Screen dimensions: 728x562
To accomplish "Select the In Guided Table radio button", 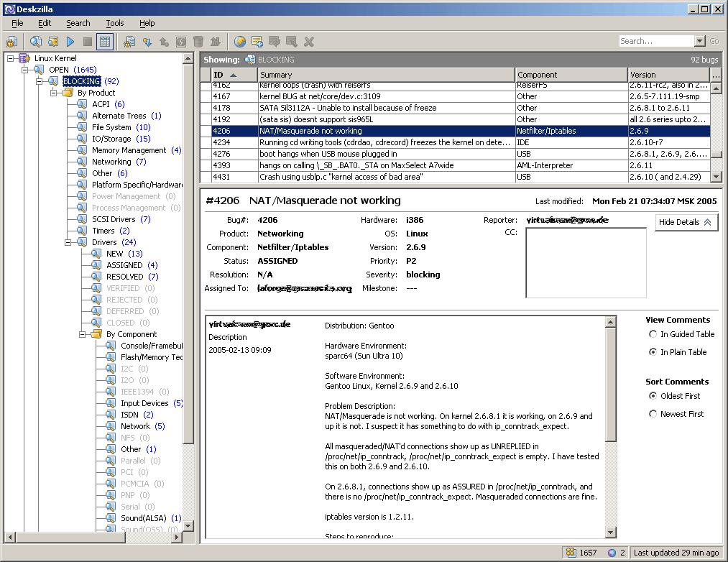I will point(653,334).
